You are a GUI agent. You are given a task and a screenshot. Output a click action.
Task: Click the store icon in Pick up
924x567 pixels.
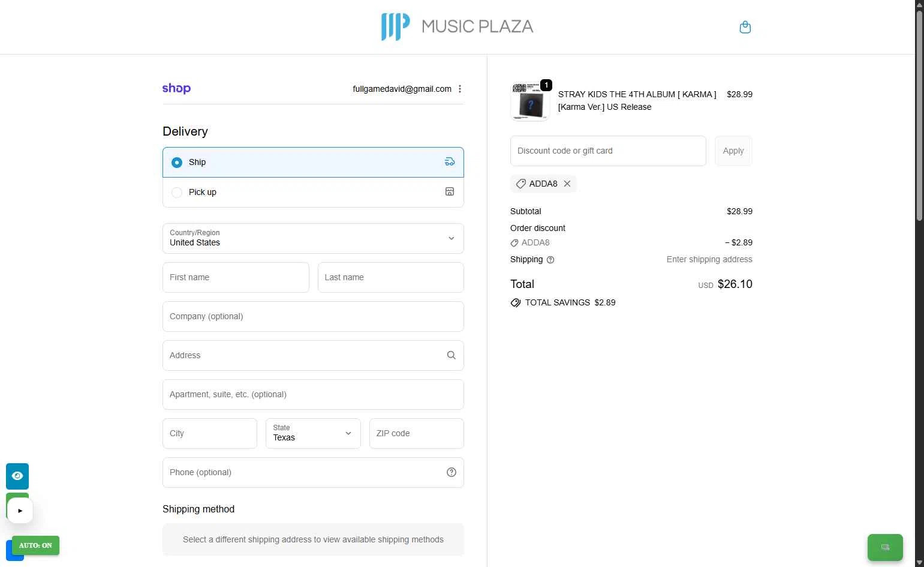coord(450,191)
